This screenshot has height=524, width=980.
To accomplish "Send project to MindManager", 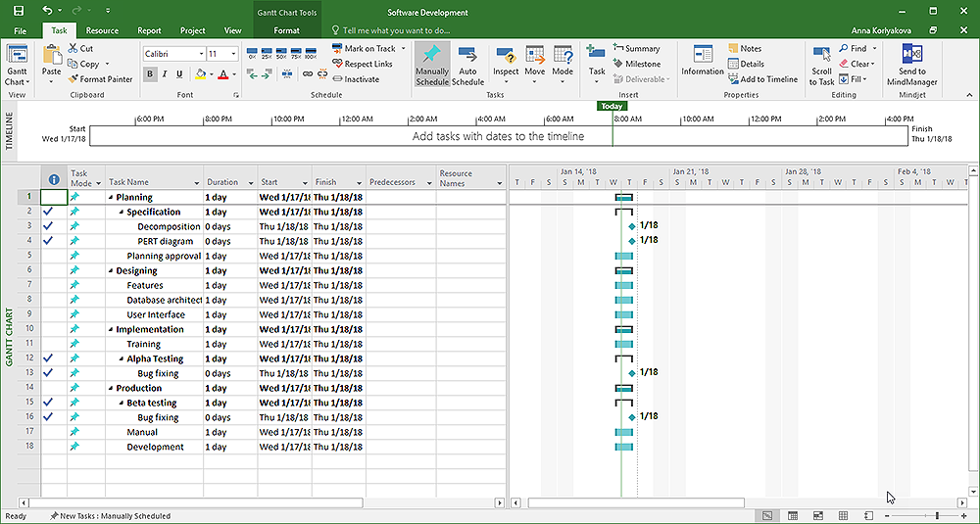I will click(x=911, y=65).
